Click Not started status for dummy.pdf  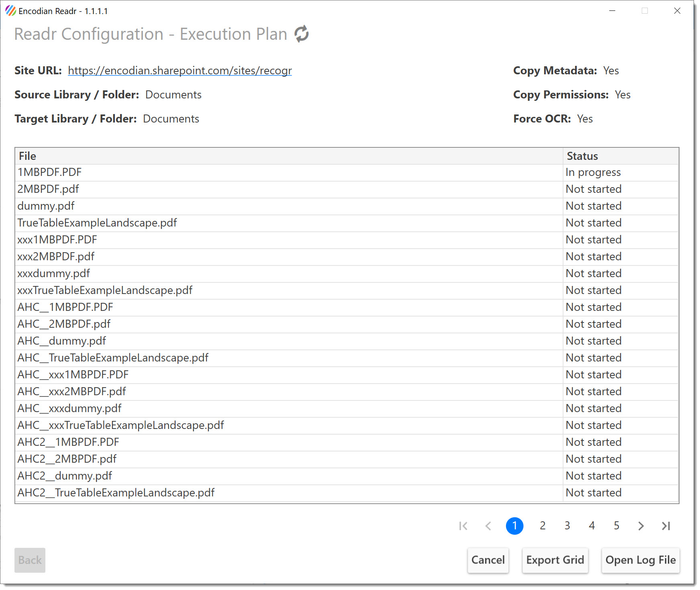(620, 206)
